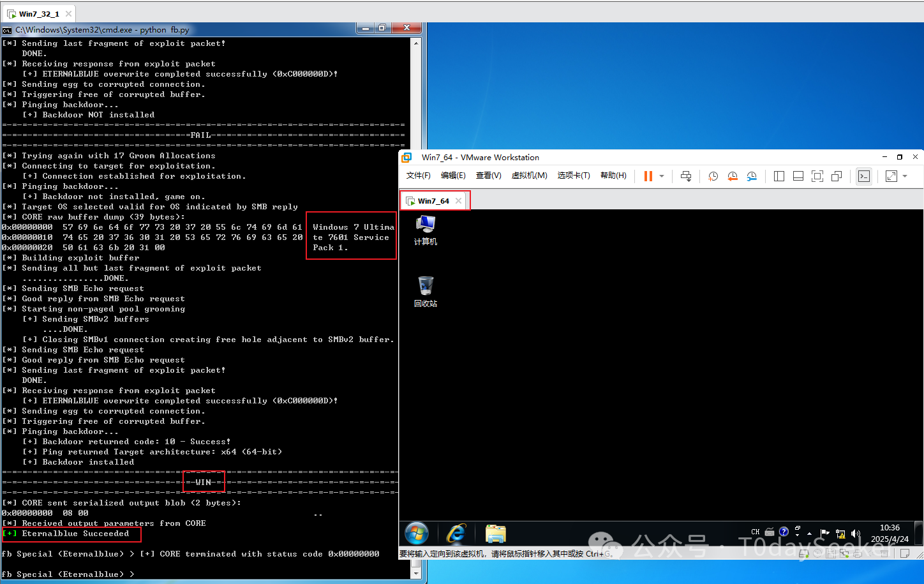Click the message log icon in VMware status bar

pos(905,553)
